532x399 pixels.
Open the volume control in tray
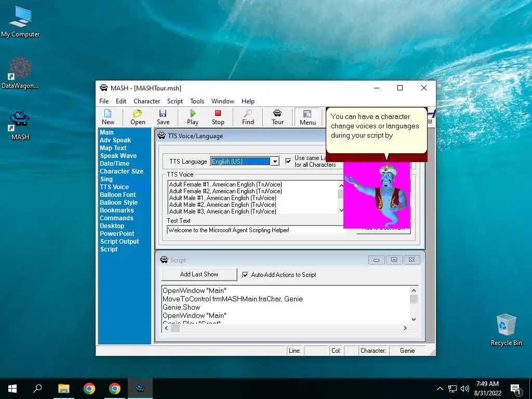pyautogui.click(x=465, y=389)
